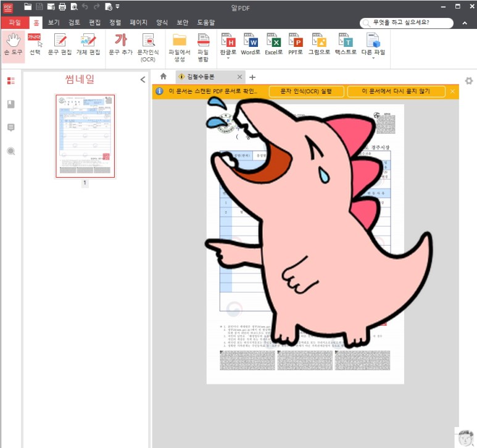Click the redo arrow in the title bar

pyautogui.click(x=97, y=7)
